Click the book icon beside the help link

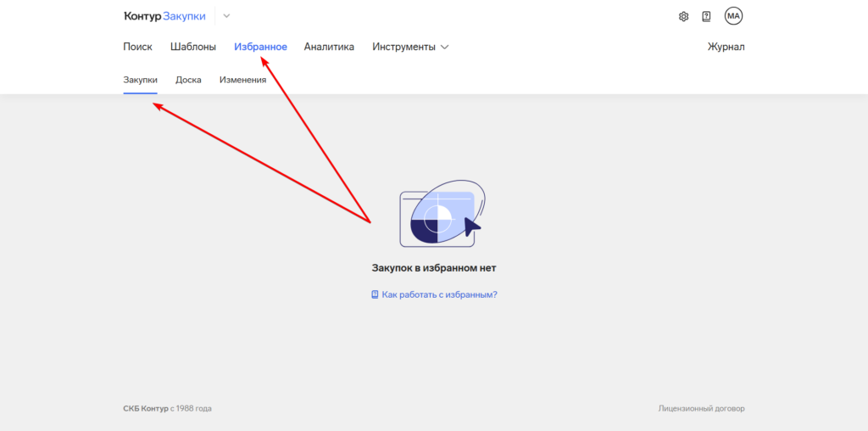pos(375,294)
